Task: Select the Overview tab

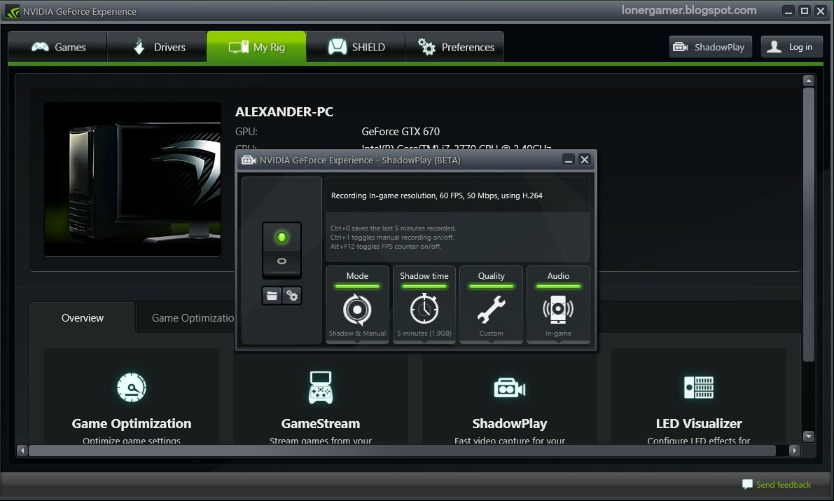Action: tap(82, 318)
